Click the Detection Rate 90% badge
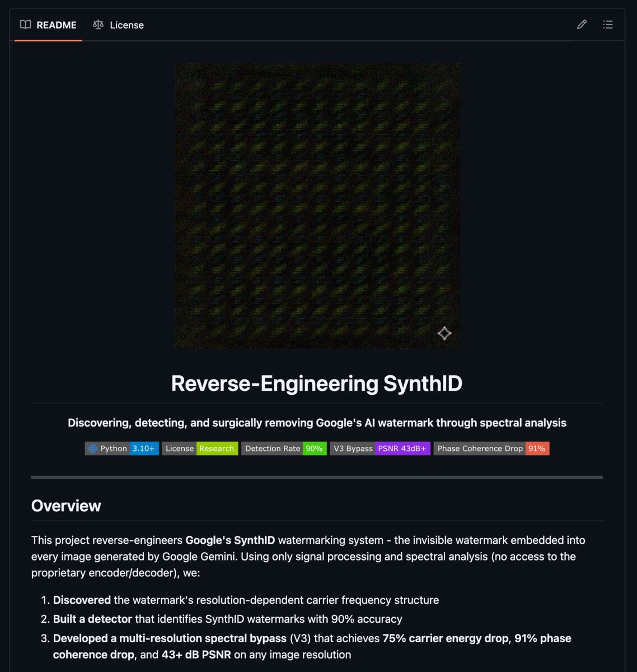 (x=284, y=449)
